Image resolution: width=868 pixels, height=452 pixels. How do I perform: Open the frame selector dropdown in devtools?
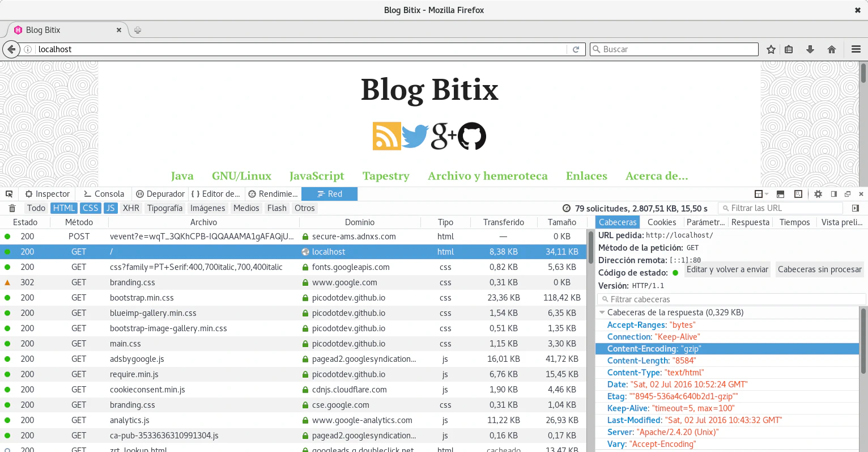coord(761,194)
